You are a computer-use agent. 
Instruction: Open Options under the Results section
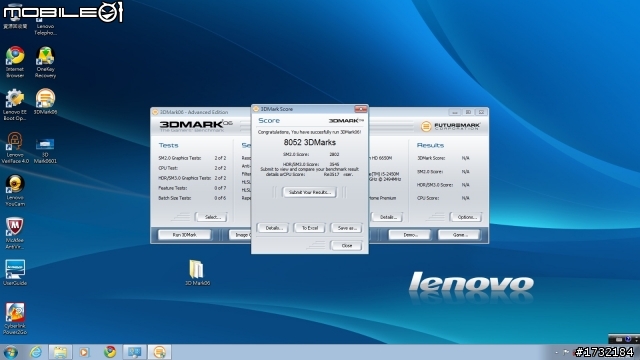(x=466, y=217)
